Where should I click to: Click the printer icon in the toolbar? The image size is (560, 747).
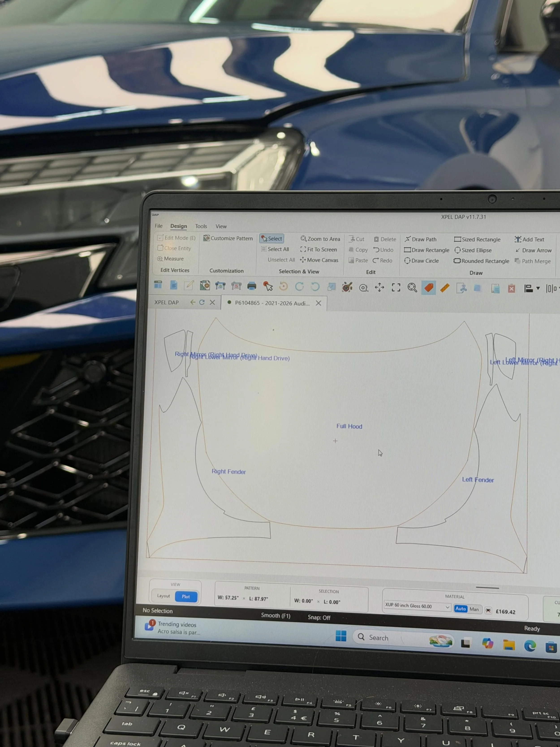252,286
